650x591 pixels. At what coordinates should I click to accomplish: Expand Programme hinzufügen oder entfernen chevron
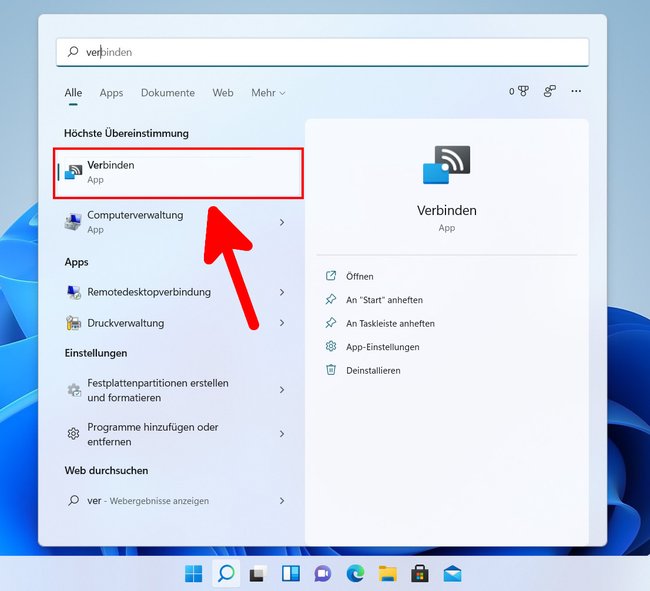282,434
